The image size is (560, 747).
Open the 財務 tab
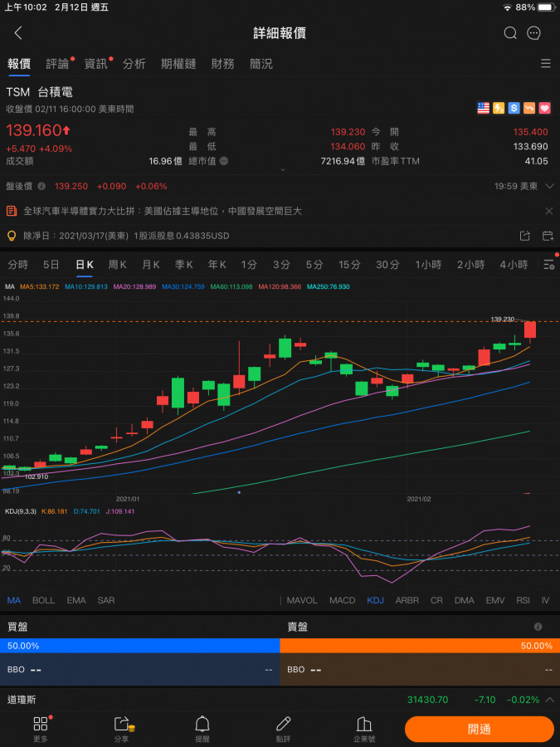pos(223,64)
